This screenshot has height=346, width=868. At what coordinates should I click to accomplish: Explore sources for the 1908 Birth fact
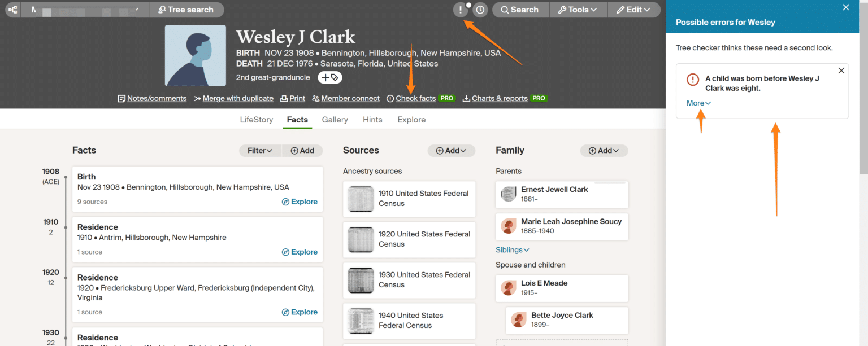[x=300, y=202]
